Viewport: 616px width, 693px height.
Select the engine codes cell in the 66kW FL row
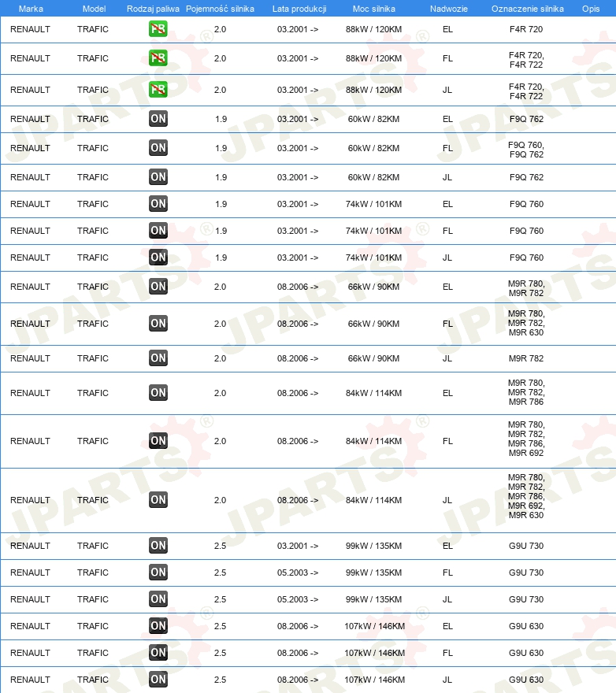pos(526,323)
